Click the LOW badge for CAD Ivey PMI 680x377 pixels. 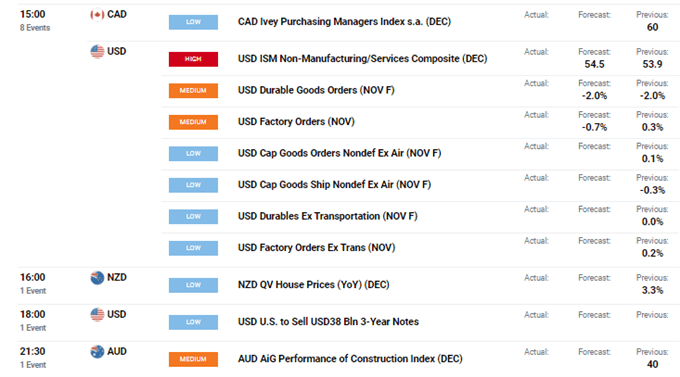click(x=193, y=22)
